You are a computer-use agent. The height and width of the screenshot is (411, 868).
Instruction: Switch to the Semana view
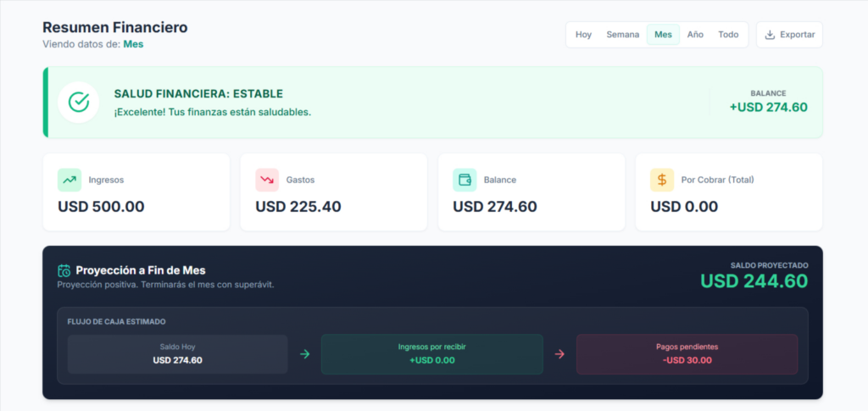(x=622, y=35)
